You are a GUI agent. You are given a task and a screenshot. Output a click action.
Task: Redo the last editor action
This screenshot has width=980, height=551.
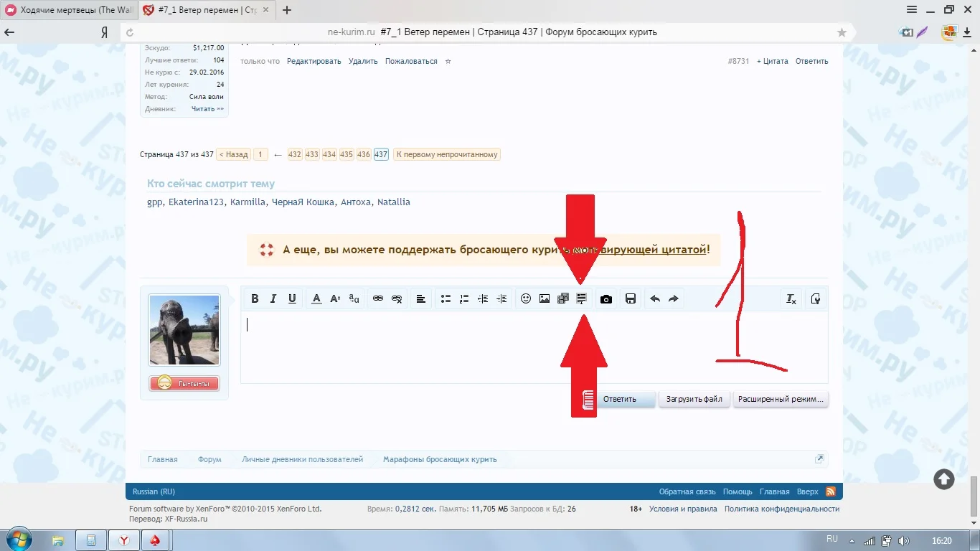click(x=674, y=299)
